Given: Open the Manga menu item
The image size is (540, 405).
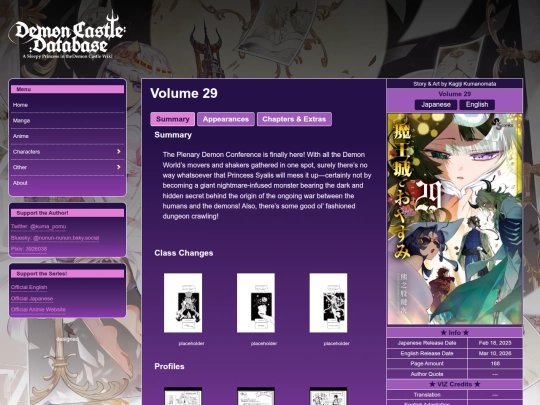Looking at the screenshot, I should pos(67,121).
